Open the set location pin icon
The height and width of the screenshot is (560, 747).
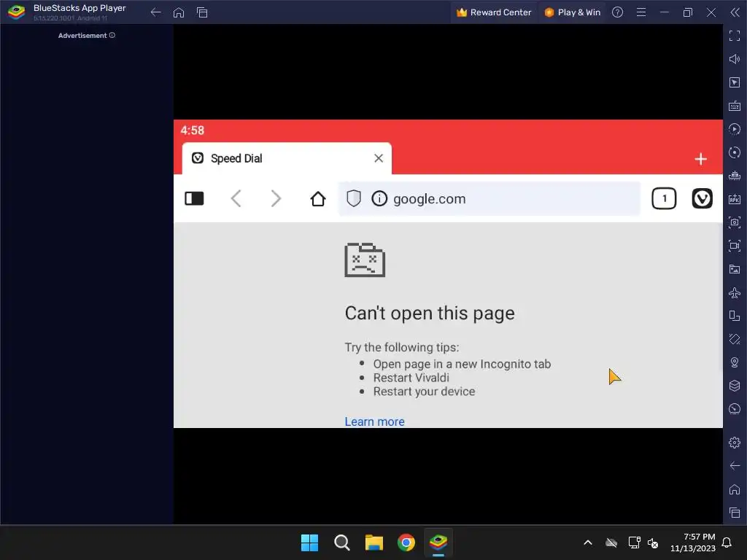pyautogui.click(x=734, y=362)
